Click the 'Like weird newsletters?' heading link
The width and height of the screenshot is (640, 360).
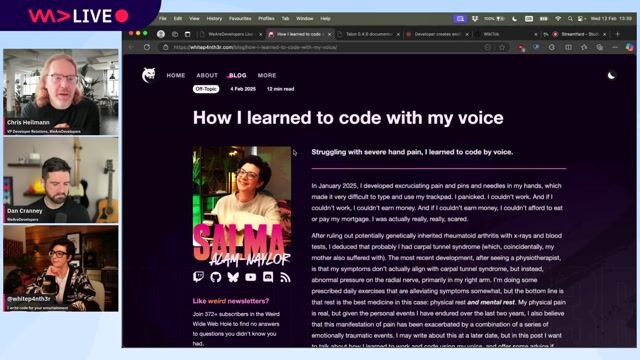tap(231, 301)
